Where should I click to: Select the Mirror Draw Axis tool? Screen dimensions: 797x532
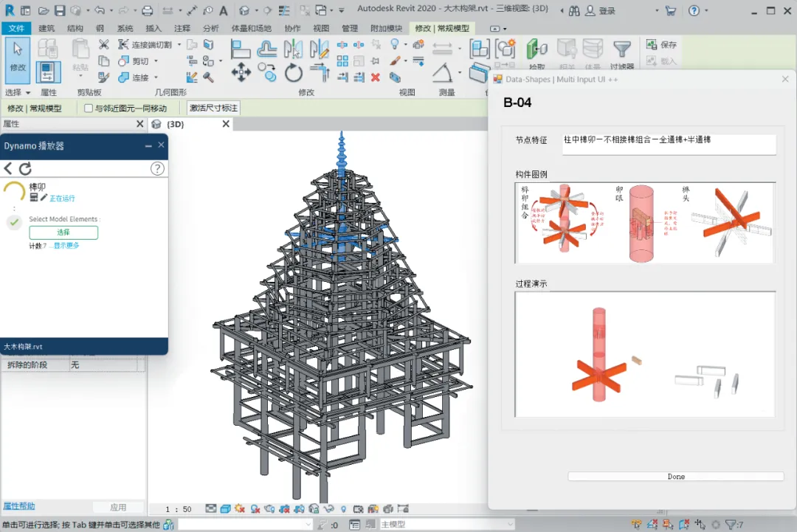pos(320,49)
